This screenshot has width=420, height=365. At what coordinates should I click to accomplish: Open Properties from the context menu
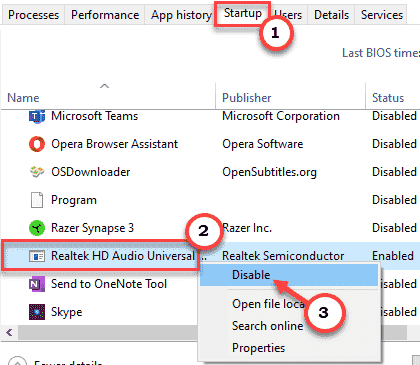259,348
